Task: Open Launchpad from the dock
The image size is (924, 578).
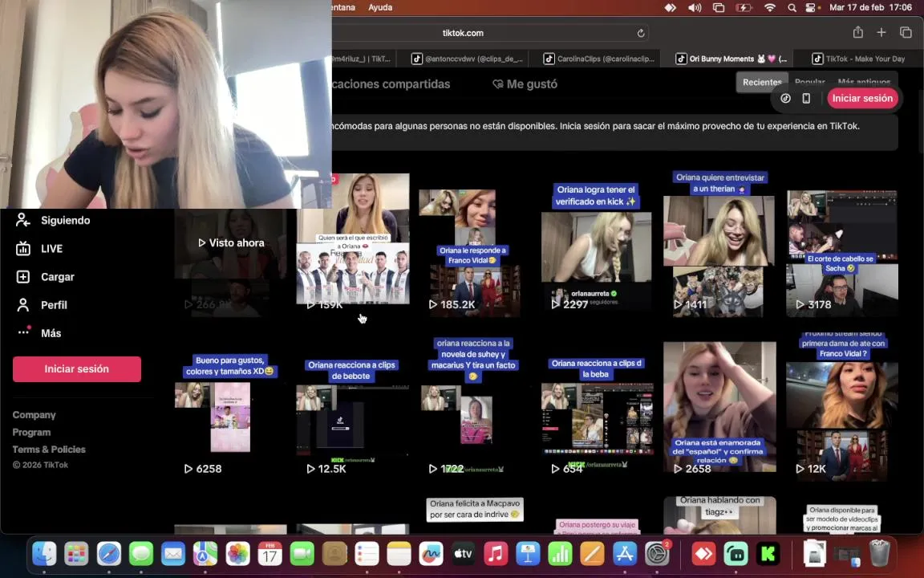Action: 77,554
